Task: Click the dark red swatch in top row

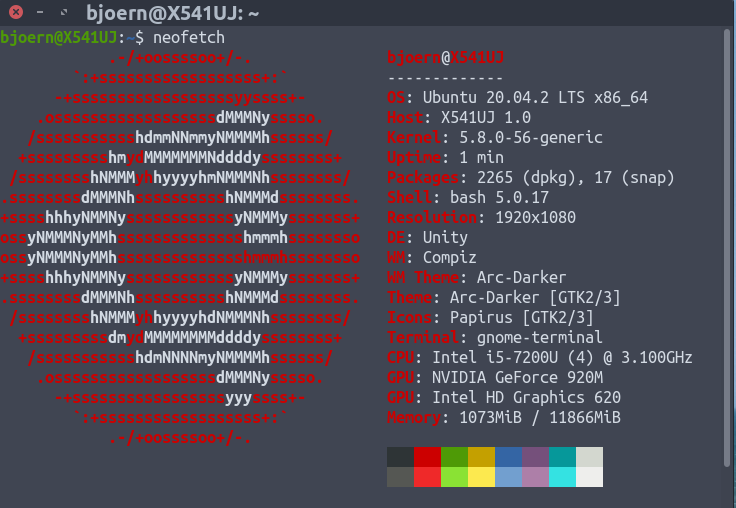Action: (428, 457)
